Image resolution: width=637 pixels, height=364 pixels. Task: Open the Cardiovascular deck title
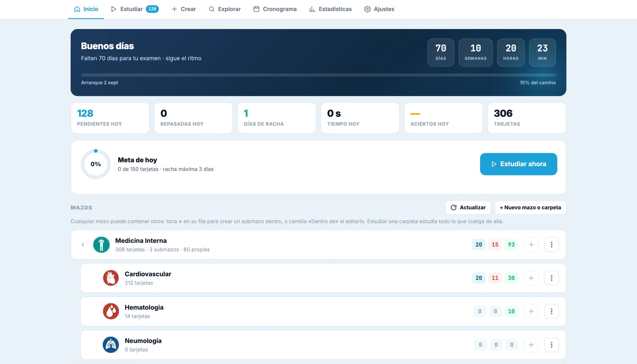pos(148,274)
